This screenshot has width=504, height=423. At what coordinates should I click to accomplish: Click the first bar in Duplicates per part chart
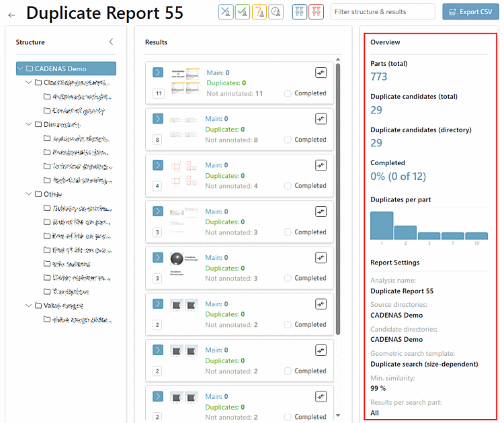(x=382, y=226)
